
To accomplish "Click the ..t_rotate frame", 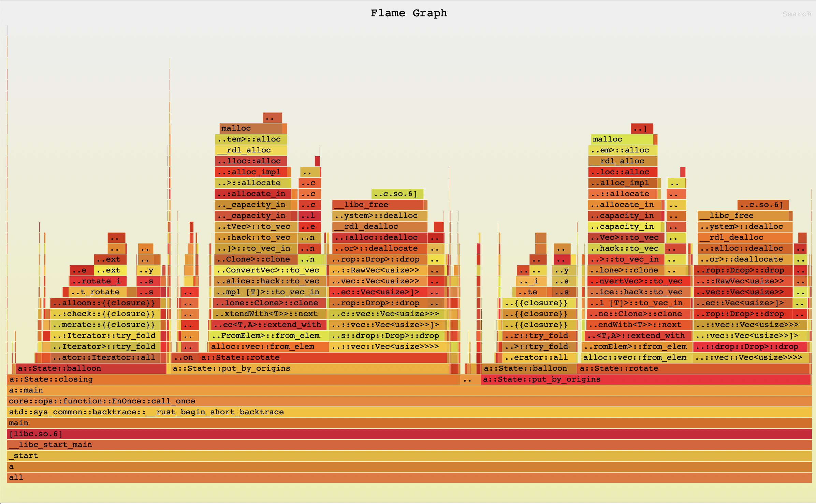I will point(97,292).
